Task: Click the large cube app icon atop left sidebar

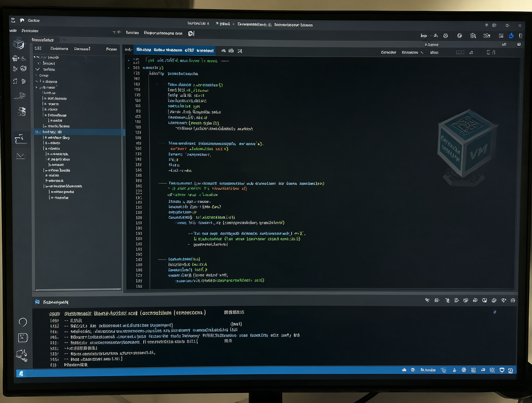Action: [19, 44]
